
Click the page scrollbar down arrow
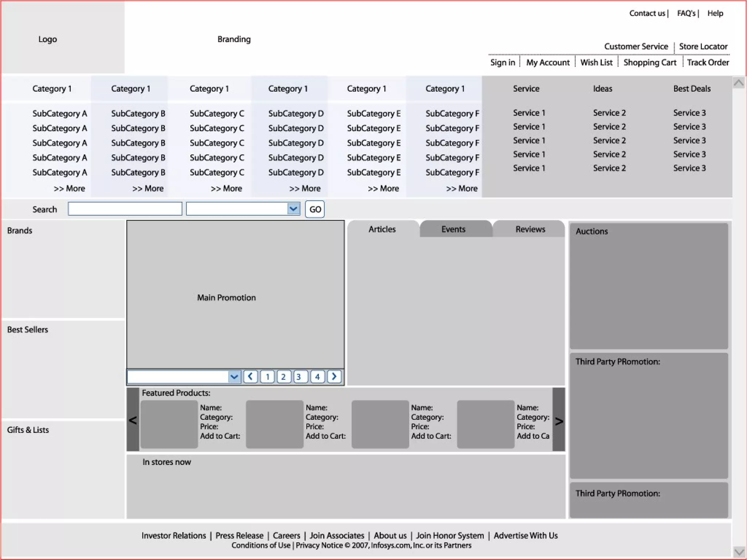(739, 552)
